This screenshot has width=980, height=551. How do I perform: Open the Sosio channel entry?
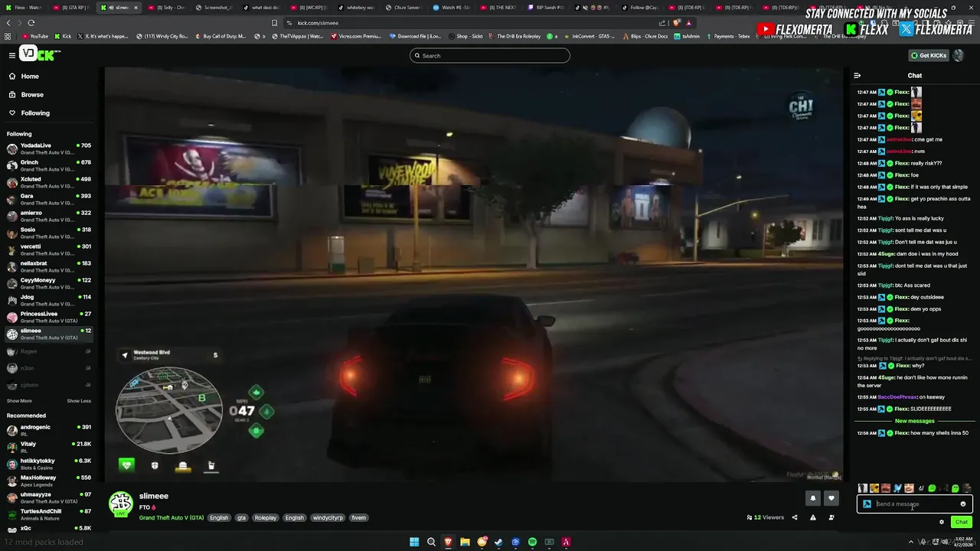49,232
